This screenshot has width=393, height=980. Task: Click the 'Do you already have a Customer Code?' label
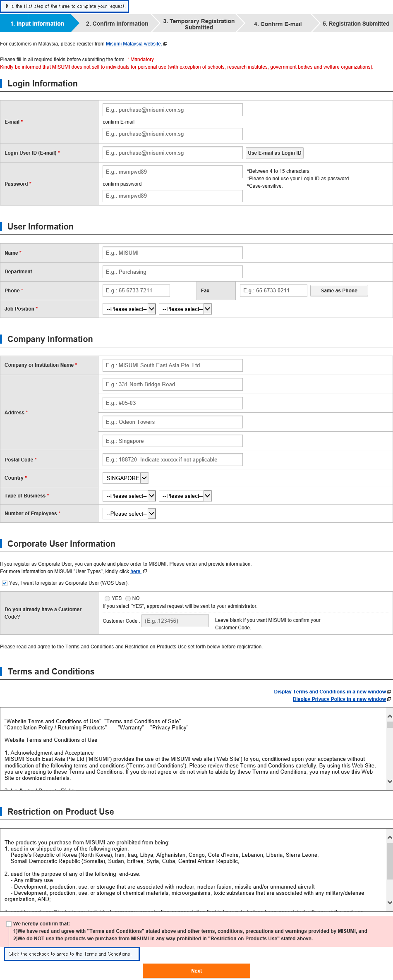click(43, 613)
